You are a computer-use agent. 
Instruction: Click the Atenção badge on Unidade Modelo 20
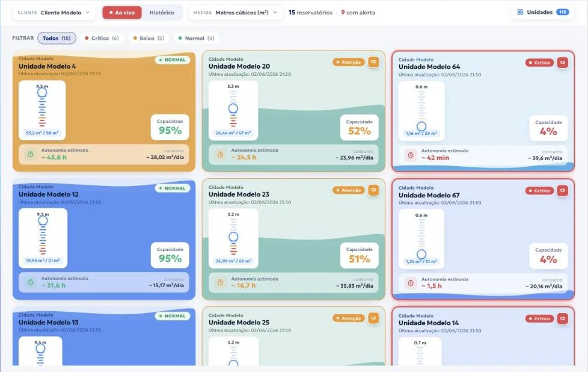point(348,62)
